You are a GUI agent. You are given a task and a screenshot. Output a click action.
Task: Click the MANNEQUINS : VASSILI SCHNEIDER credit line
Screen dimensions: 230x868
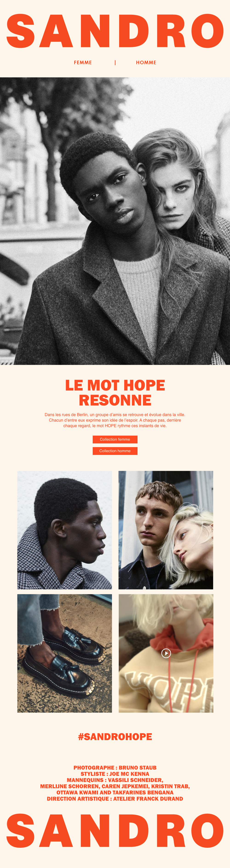115,780
